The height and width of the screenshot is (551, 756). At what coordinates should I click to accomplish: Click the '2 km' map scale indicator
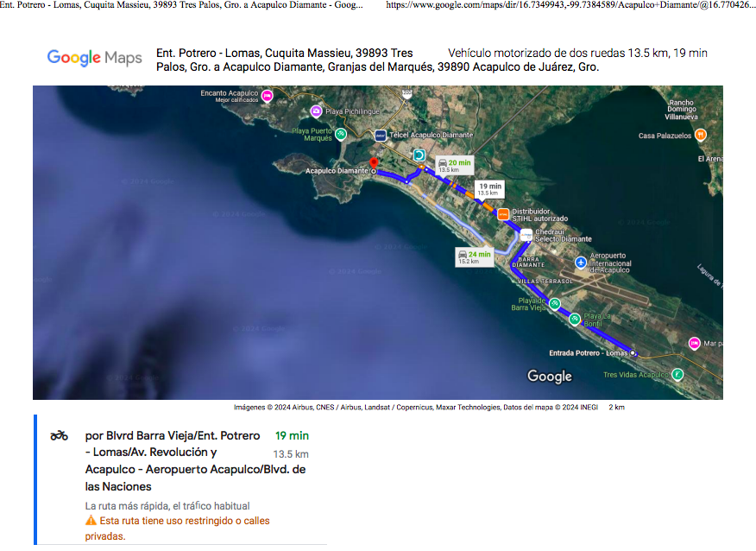(617, 408)
